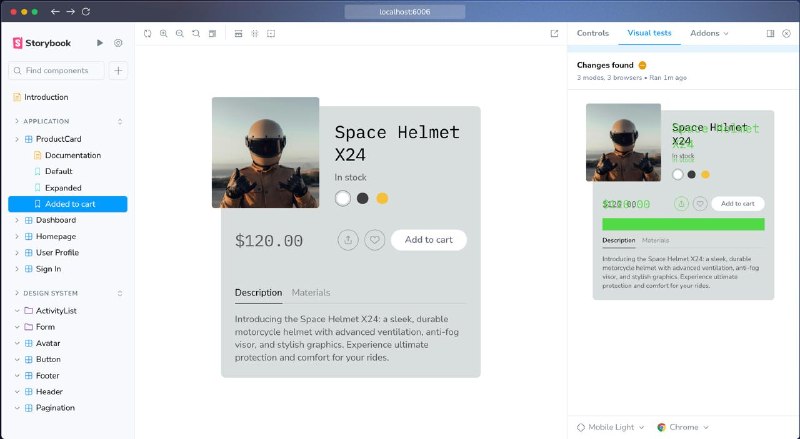Click the helmet product image in preview

click(265, 153)
